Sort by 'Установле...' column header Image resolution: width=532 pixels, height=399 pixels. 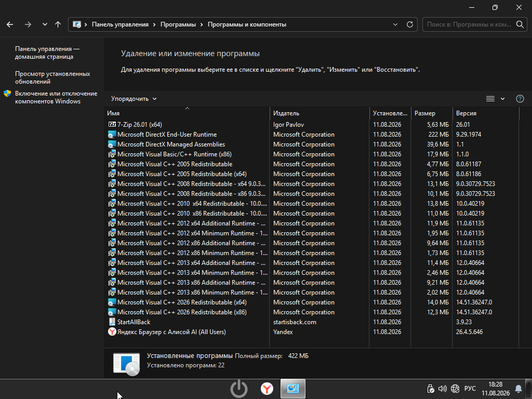[x=390, y=113]
